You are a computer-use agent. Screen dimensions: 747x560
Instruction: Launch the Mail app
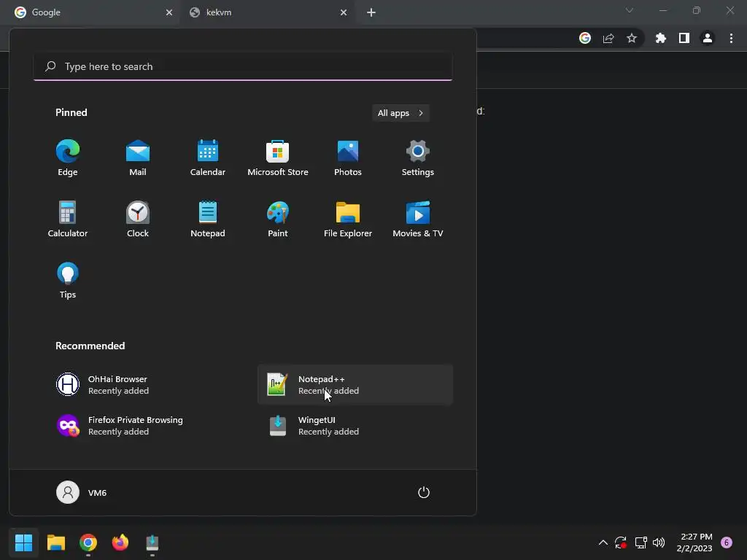(x=138, y=158)
